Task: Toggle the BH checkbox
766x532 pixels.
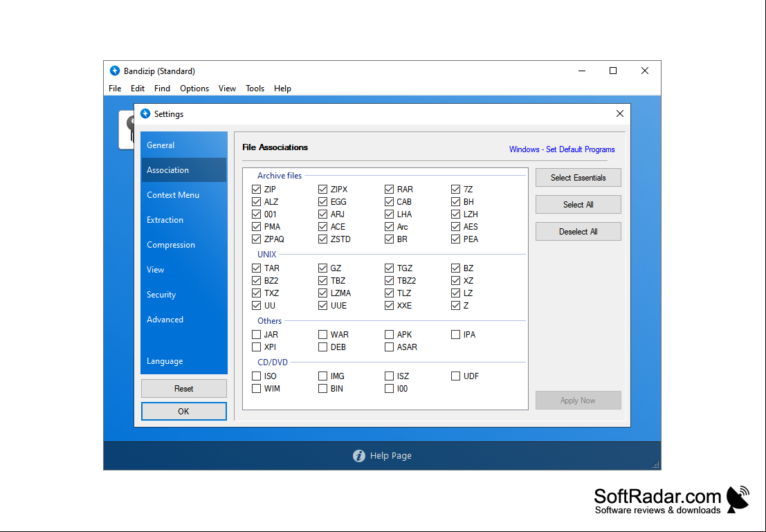Action: (456, 202)
